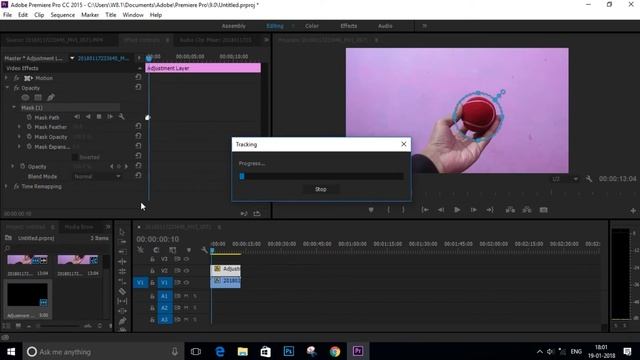Image resolution: width=640 pixels, height=360 pixels.
Task: Click the Windows Start button
Action: click(x=11, y=351)
